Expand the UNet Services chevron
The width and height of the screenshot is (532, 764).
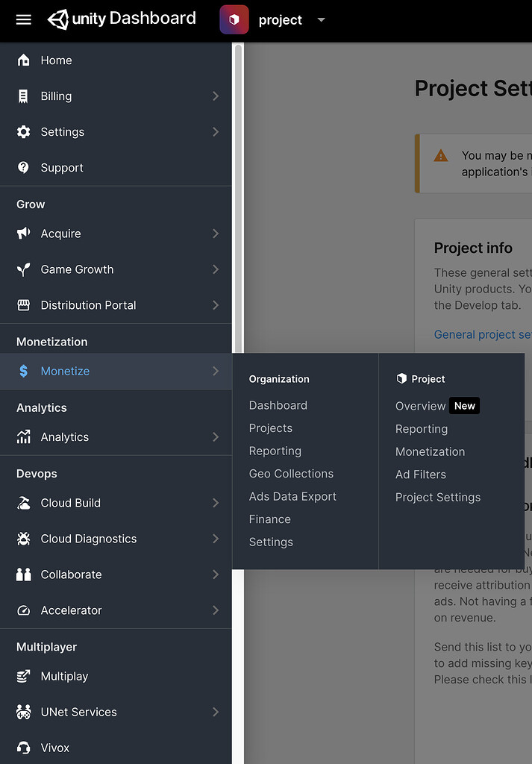pyautogui.click(x=216, y=712)
